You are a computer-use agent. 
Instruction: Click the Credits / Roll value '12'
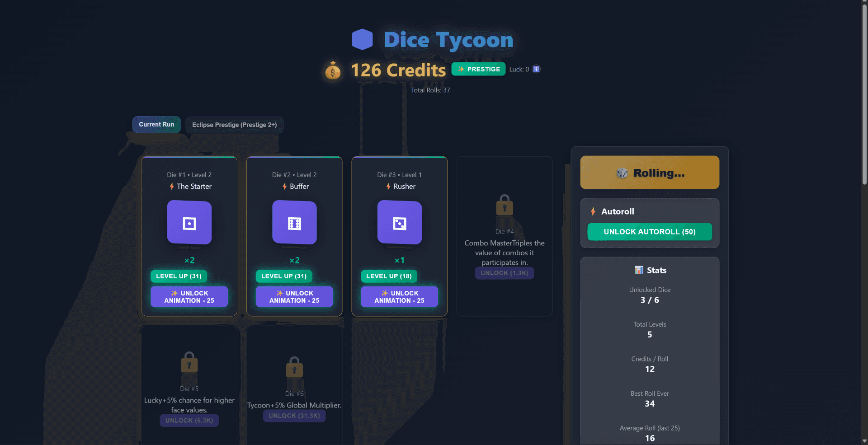[x=650, y=369]
